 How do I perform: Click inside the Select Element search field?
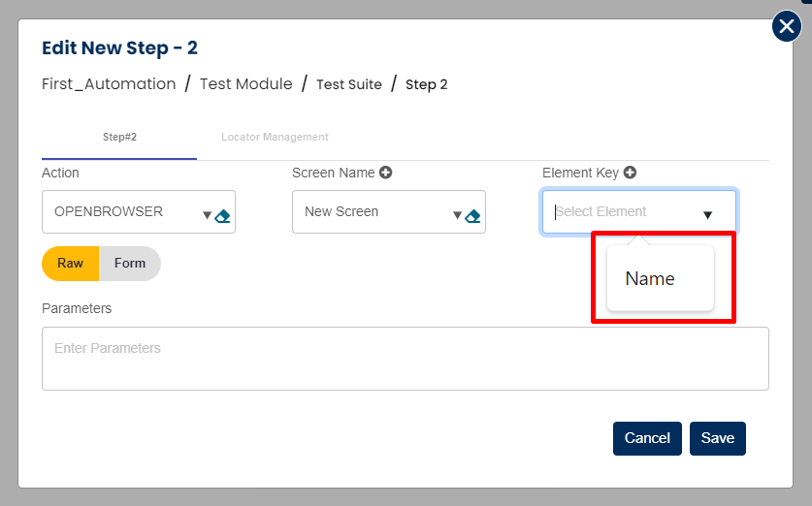tap(621, 211)
